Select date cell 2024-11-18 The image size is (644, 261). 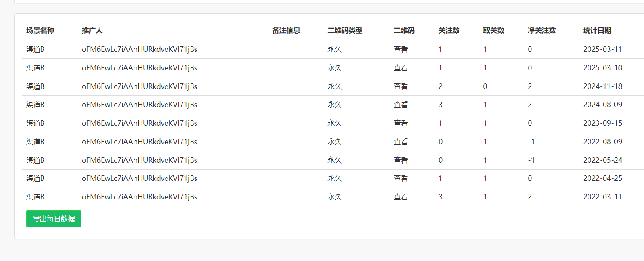(603, 86)
